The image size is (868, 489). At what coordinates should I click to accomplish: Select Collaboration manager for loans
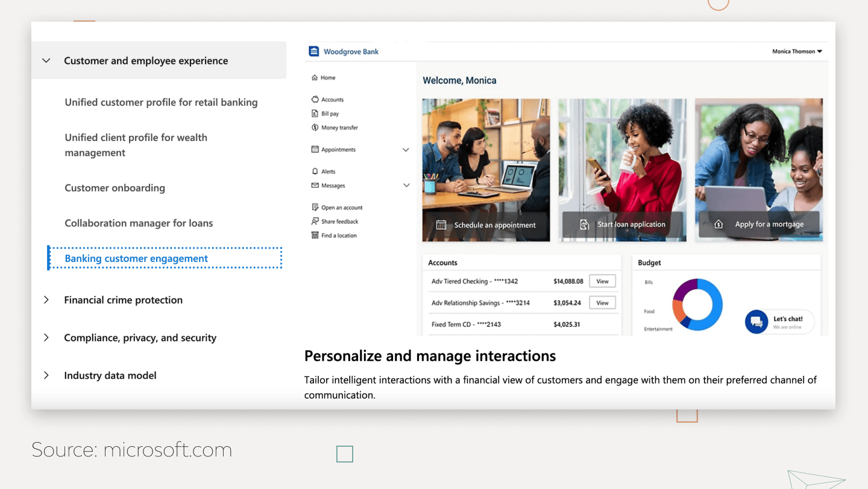pos(139,223)
